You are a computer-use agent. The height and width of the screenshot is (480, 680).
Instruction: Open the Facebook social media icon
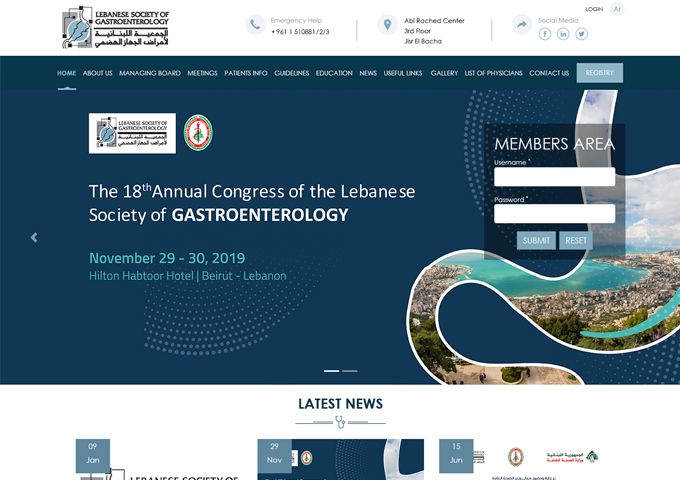(545, 34)
